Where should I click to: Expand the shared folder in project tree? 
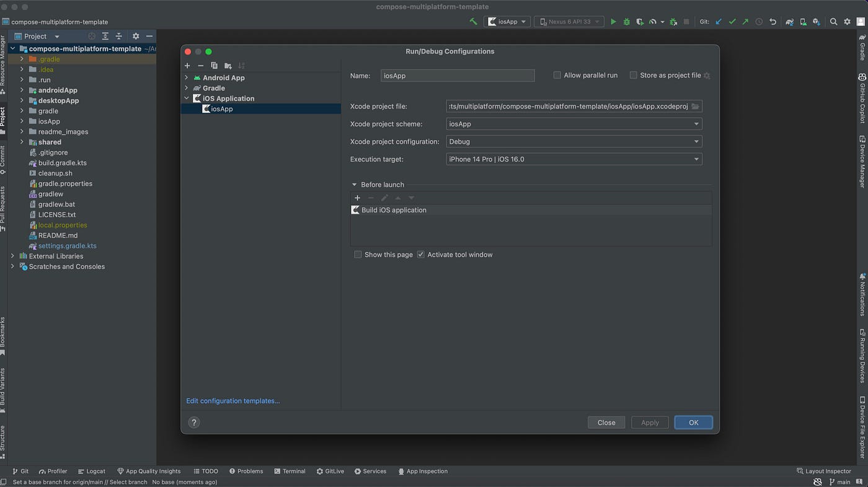coord(22,142)
